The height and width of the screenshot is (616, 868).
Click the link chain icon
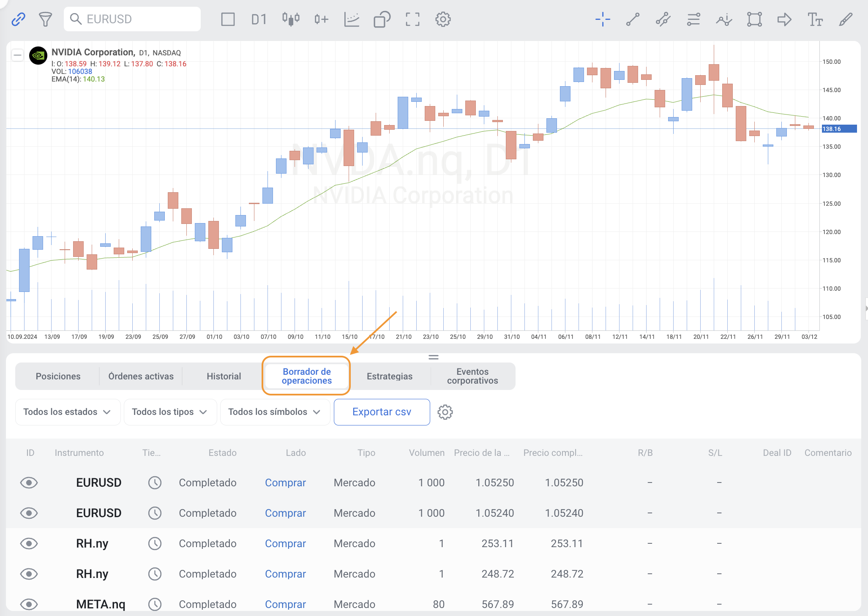point(18,19)
